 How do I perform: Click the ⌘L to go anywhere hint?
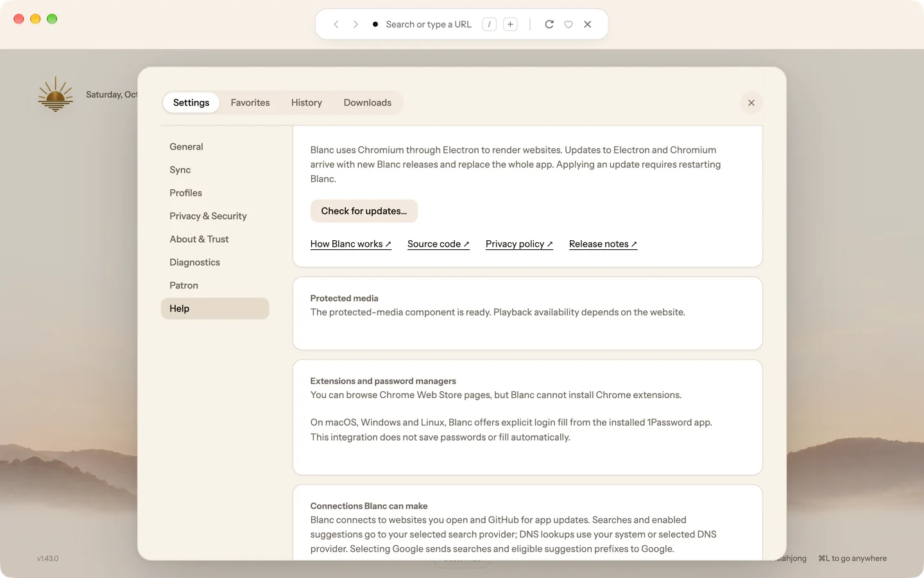point(852,559)
